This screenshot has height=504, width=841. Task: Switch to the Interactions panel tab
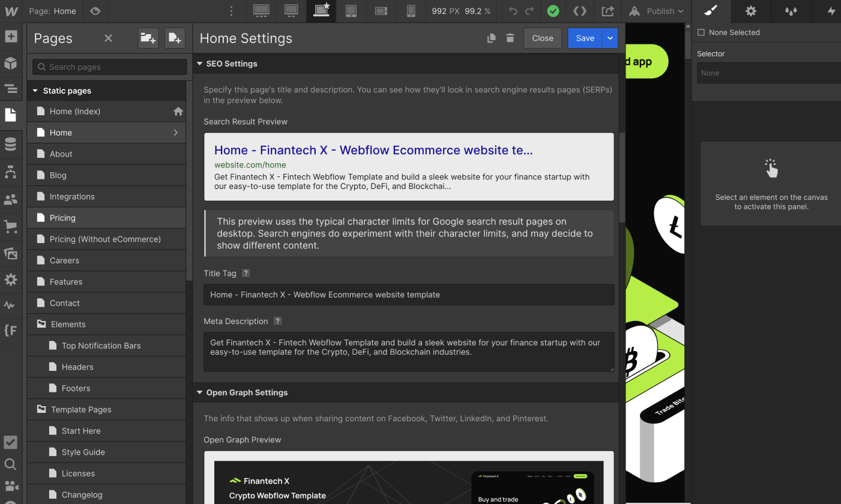click(831, 11)
